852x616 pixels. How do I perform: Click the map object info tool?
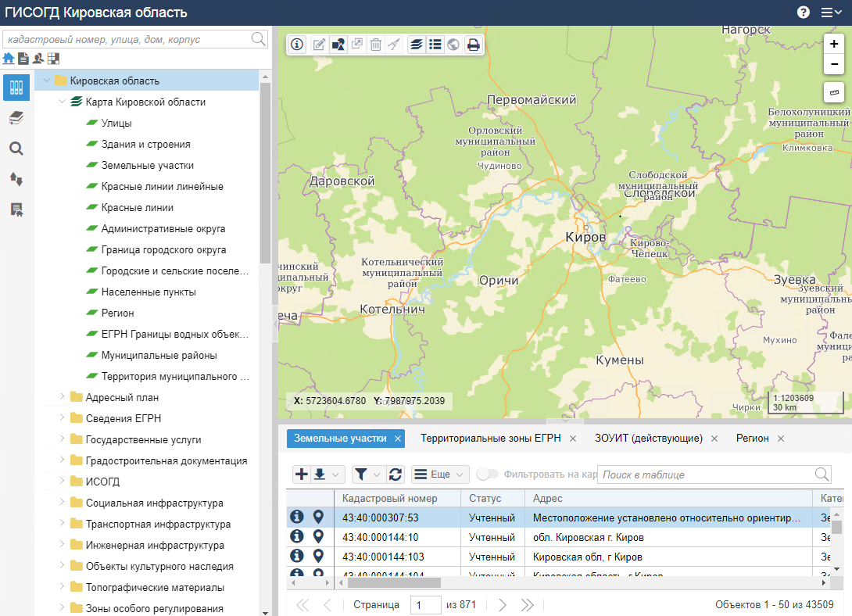297,45
